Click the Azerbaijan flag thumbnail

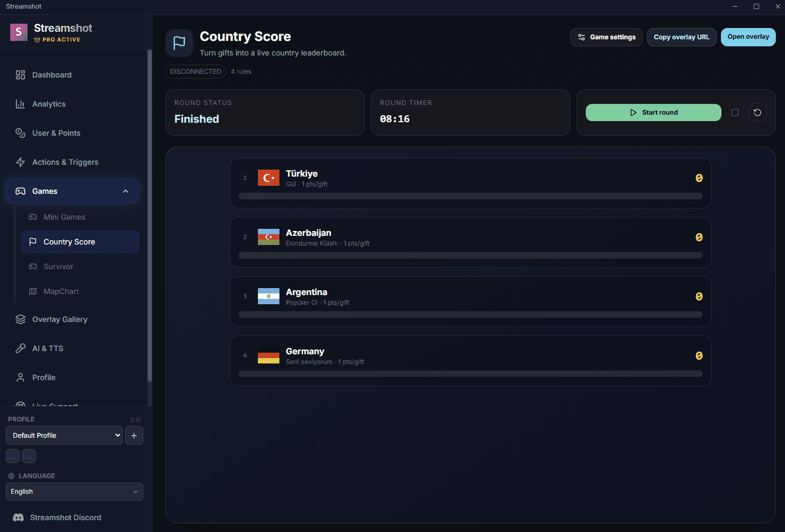click(x=269, y=237)
